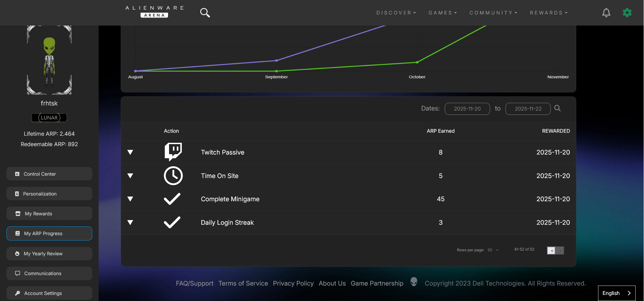Image resolution: width=644 pixels, height=301 pixels.
Task: Open the Rows per page dropdown
Action: [x=493, y=250]
